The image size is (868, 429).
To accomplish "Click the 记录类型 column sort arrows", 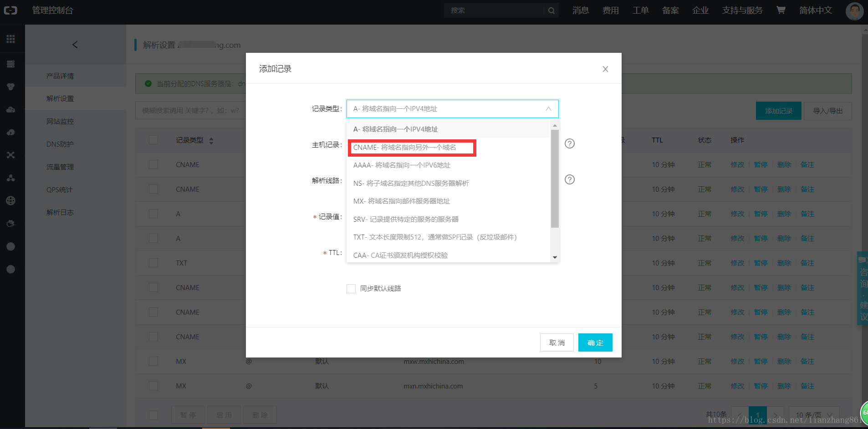I will (x=211, y=140).
